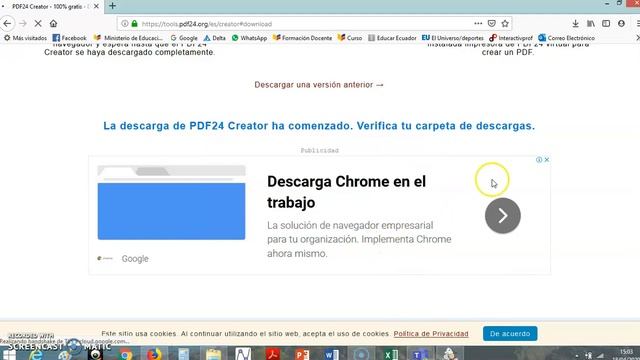Accept cookies with De acuerdo button
The image size is (640, 360).
coord(510,333)
